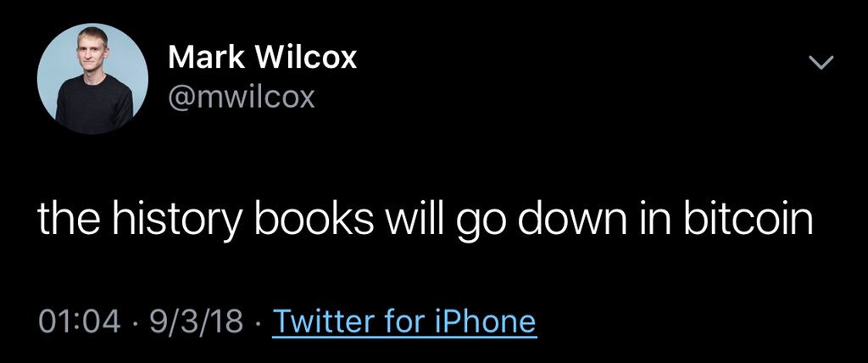Select the word "will" in the tweet
This screenshot has width=868, height=363.
[x=417, y=219]
